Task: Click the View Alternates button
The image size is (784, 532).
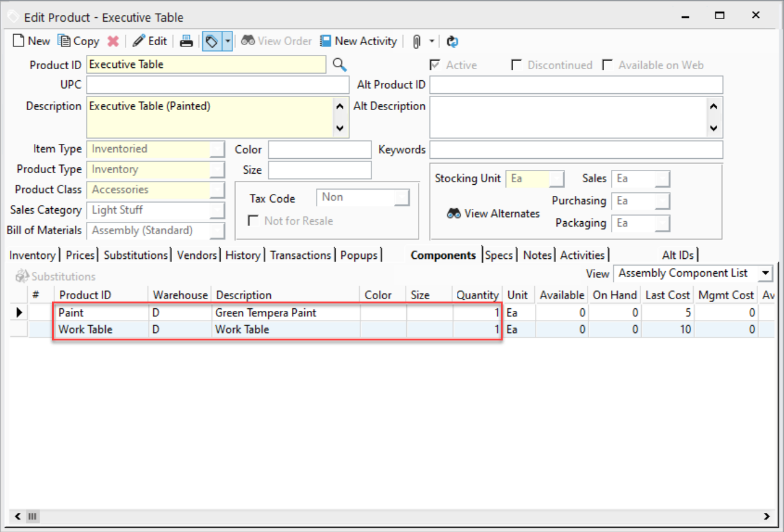Action: point(493,214)
